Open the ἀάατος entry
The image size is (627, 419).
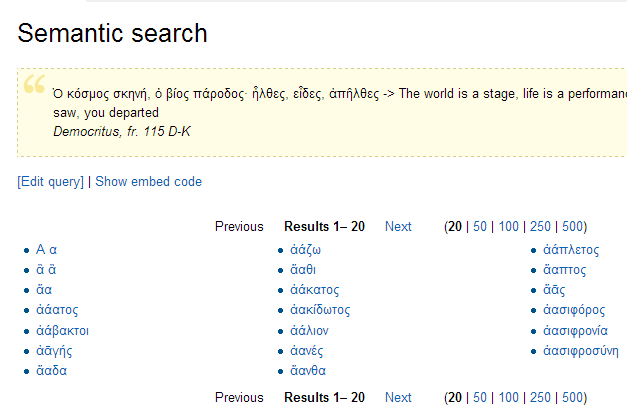coord(57,310)
